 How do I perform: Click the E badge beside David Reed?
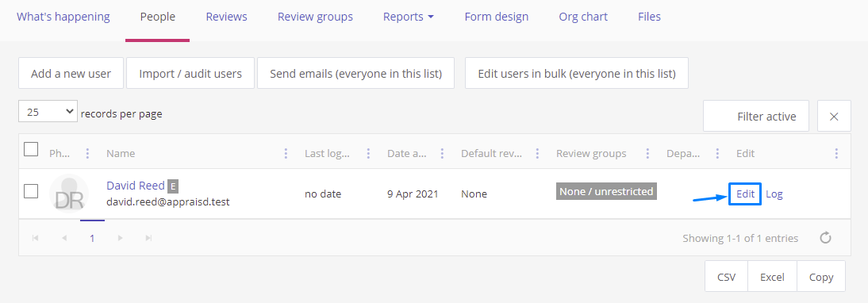(x=173, y=186)
